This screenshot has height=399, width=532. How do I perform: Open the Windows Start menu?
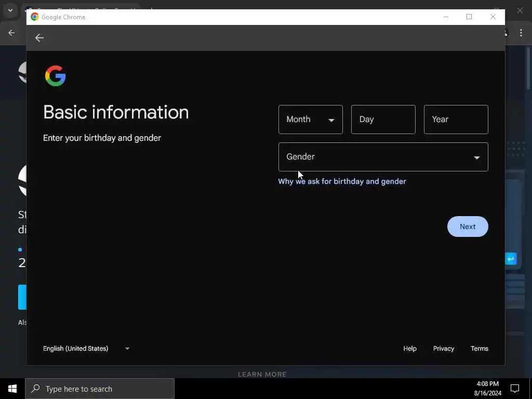pos(12,389)
